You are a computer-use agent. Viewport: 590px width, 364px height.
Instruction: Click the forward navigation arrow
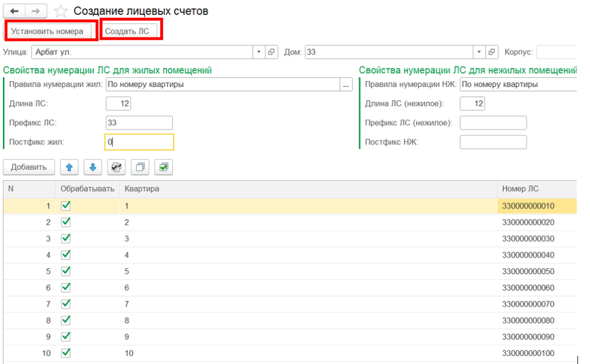click(x=36, y=11)
